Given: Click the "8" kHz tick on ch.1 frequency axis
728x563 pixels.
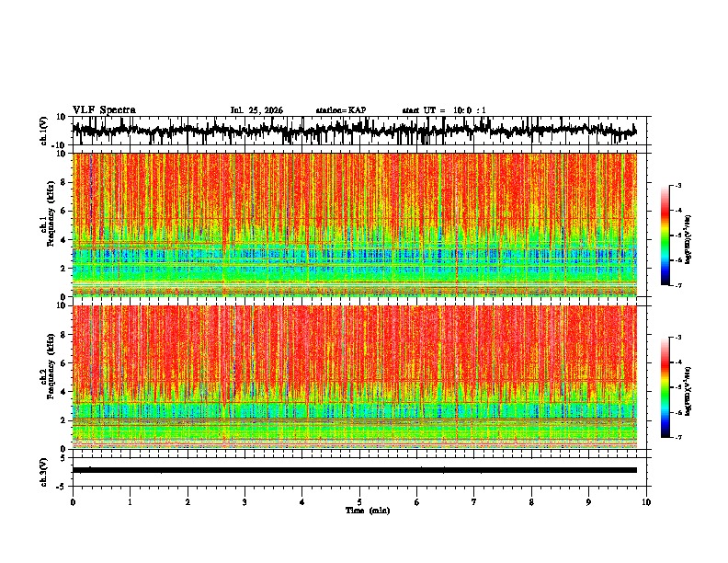Looking at the screenshot, I should point(64,182).
